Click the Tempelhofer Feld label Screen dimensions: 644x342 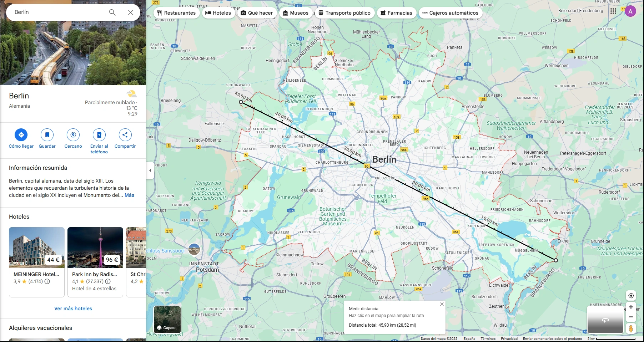click(382, 199)
